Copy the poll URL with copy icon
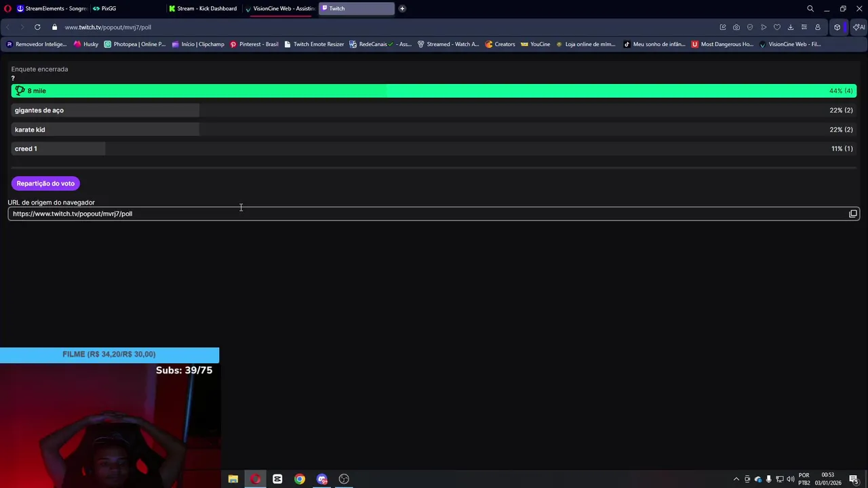Viewport: 868px width, 488px height. pos(853,213)
